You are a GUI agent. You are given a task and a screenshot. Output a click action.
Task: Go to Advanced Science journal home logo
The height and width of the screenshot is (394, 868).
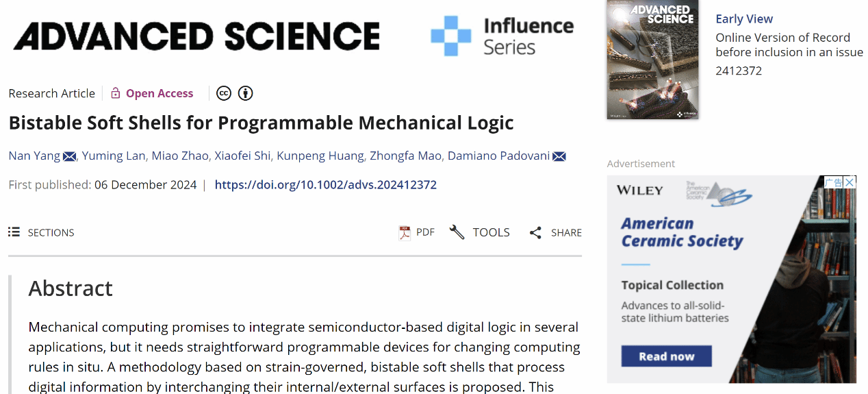point(196,36)
